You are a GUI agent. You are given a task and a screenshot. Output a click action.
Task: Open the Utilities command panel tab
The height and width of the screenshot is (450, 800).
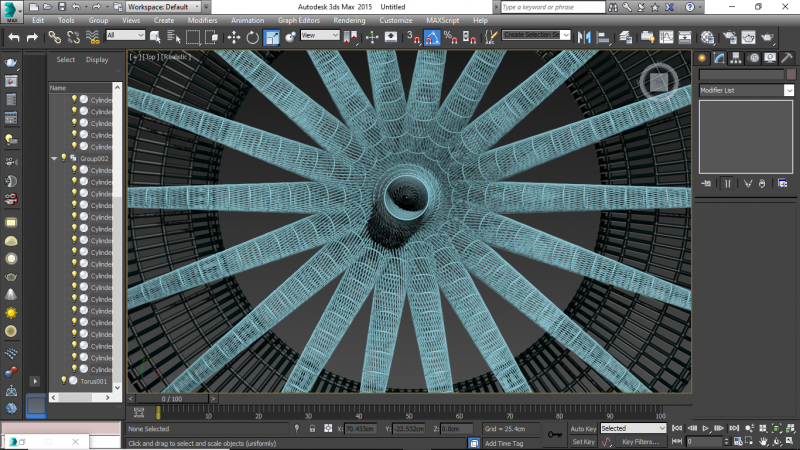[787, 58]
